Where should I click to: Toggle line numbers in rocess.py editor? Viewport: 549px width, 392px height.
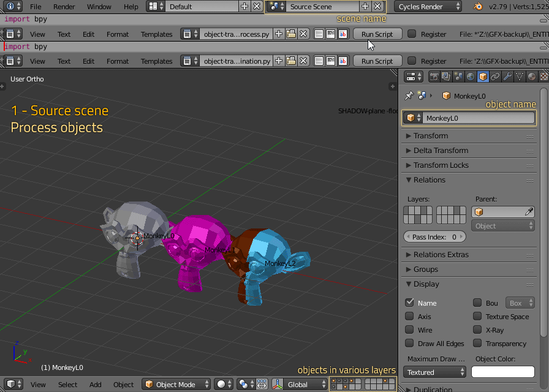click(x=319, y=34)
